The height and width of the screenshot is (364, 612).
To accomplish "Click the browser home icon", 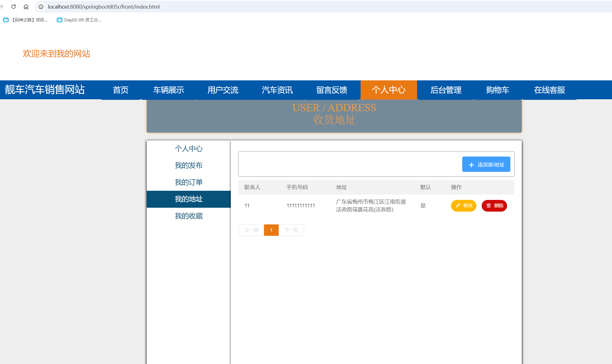I will 26,7.
